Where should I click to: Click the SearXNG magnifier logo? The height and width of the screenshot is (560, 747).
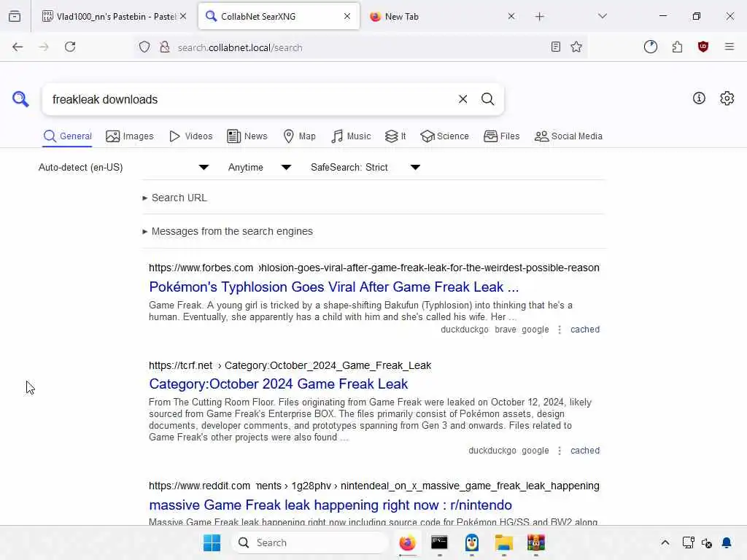coord(20,99)
